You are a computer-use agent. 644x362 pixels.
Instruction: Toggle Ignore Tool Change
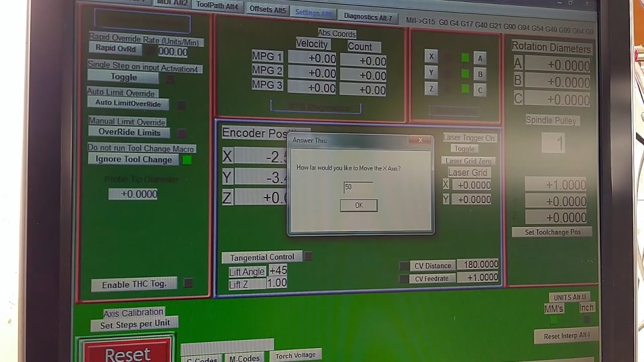click(134, 159)
